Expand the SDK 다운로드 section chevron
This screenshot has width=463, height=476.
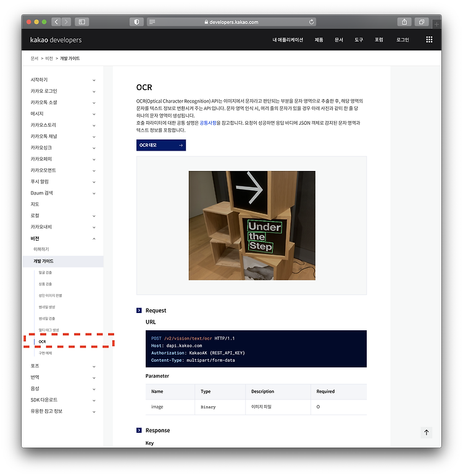94,401
